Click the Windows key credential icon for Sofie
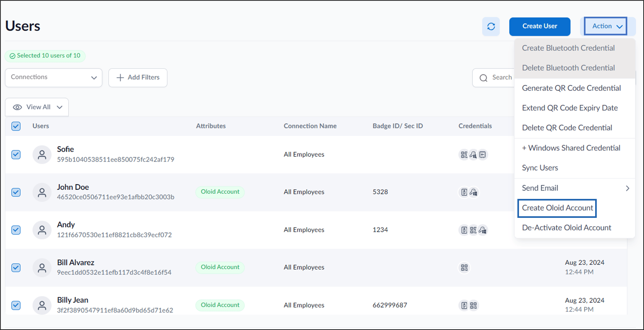644x330 pixels. tap(473, 155)
